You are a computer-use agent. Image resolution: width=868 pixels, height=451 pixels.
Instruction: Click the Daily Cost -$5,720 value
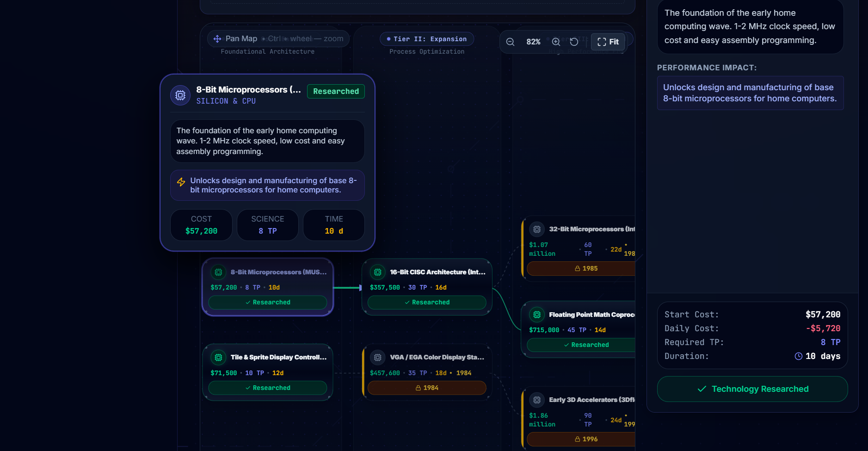coord(823,328)
